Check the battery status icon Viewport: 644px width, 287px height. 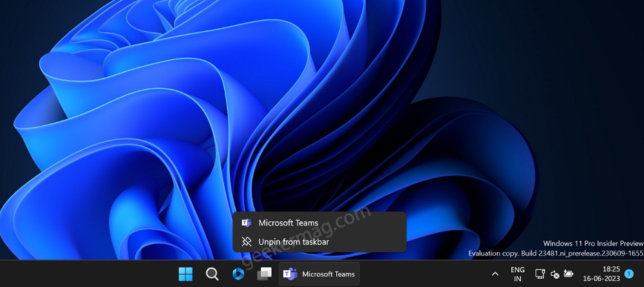tap(569, 273)
